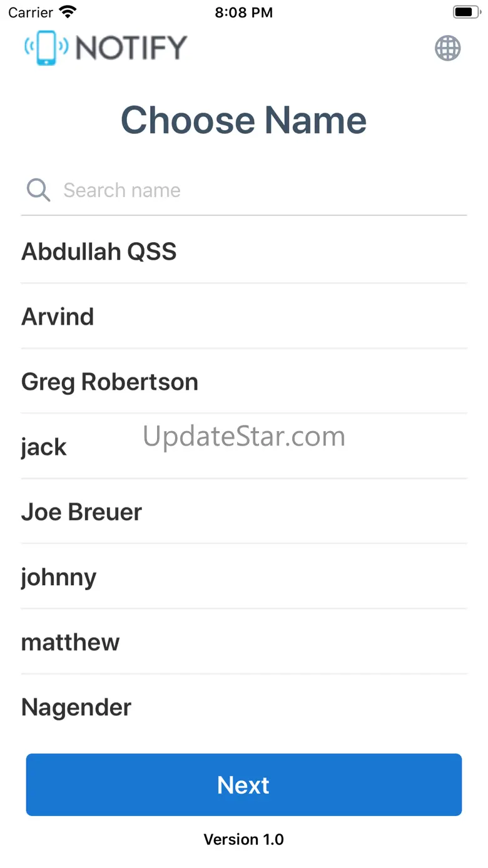Select Greg Robertson entry

click(x=244, y=382)
